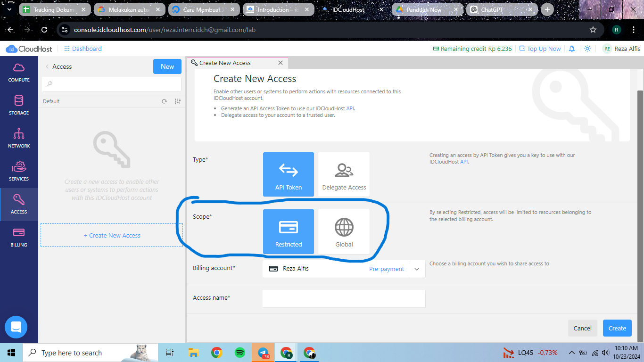Open File Explorer from taskbar

pyautogui.click(x=193, y=353)
